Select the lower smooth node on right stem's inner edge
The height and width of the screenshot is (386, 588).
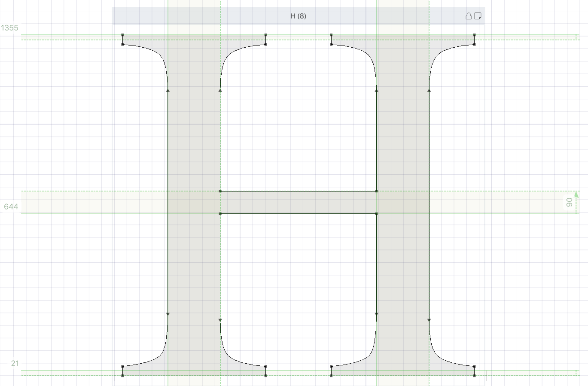tap(377, 314)
